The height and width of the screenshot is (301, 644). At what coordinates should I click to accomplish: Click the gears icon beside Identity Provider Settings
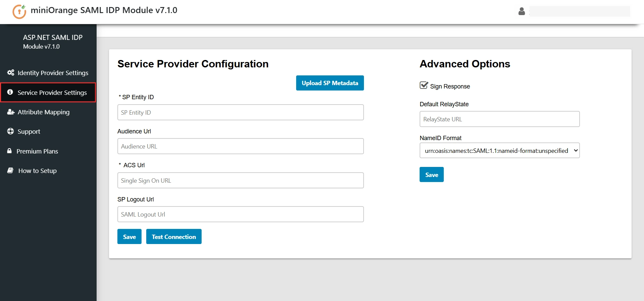(11, 72)
